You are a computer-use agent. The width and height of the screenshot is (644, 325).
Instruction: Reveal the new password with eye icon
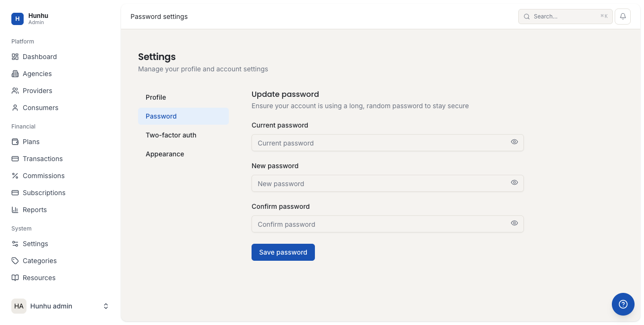pyautogui.click(x=514, y=182)
